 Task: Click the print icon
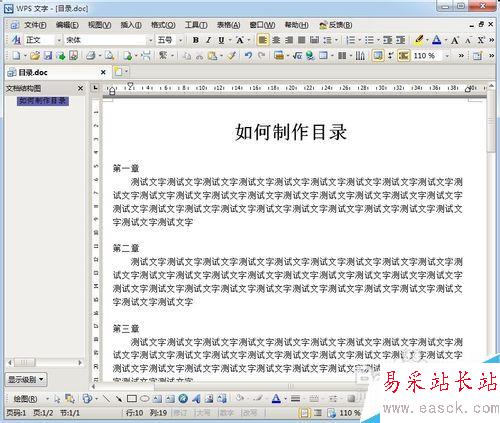(91, 55)
